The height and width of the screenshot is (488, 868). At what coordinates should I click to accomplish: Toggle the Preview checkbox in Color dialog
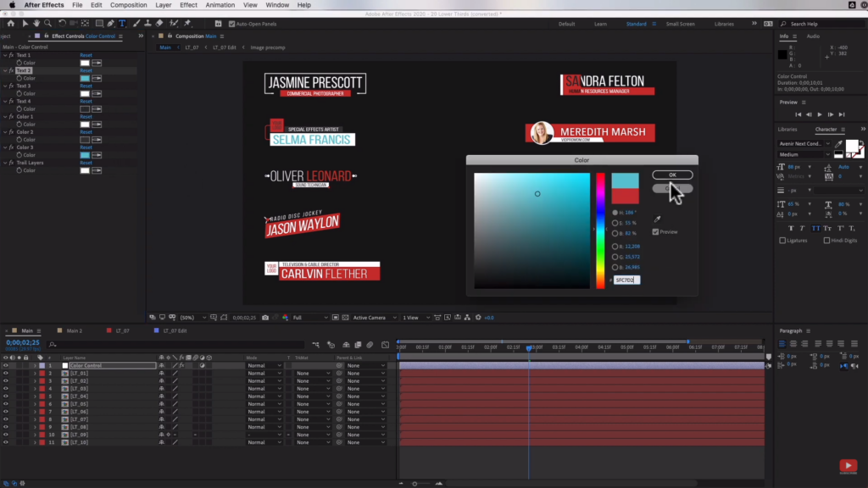tap(655, 232)
